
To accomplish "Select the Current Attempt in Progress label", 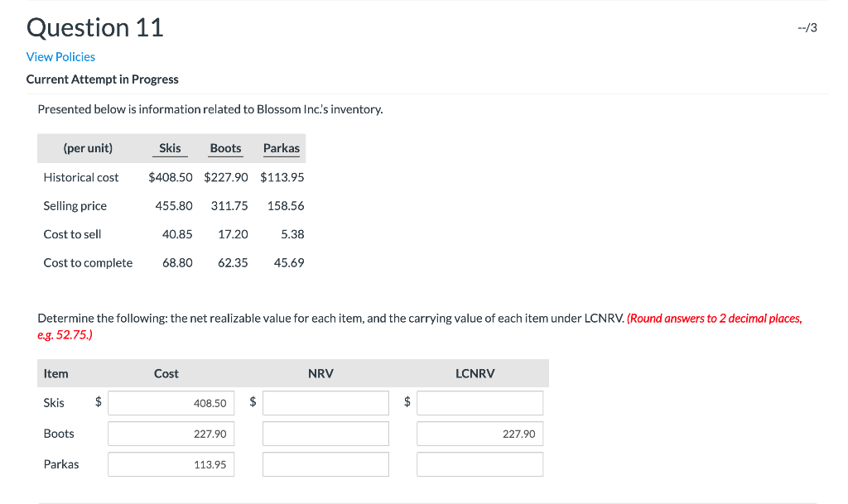I will 102,79.
